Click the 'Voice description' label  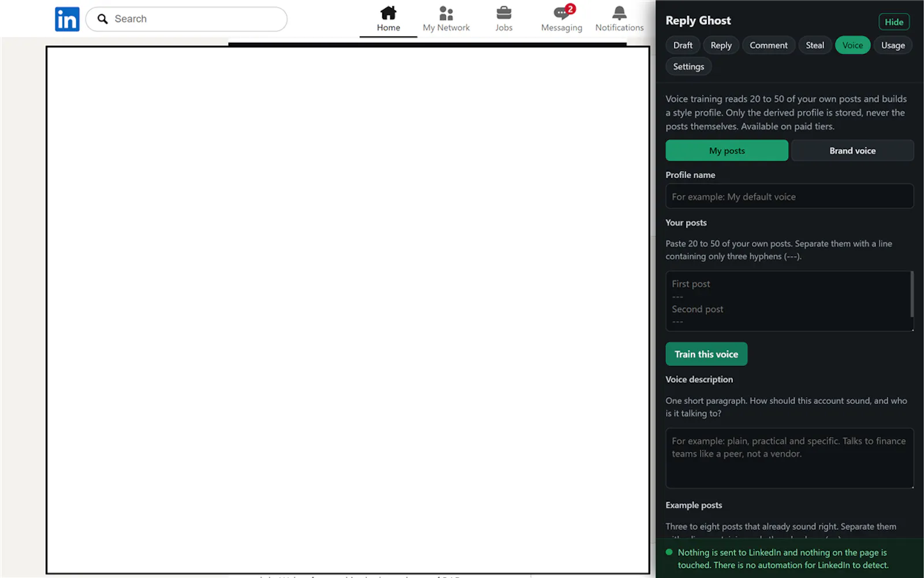[x=699, y=380]
